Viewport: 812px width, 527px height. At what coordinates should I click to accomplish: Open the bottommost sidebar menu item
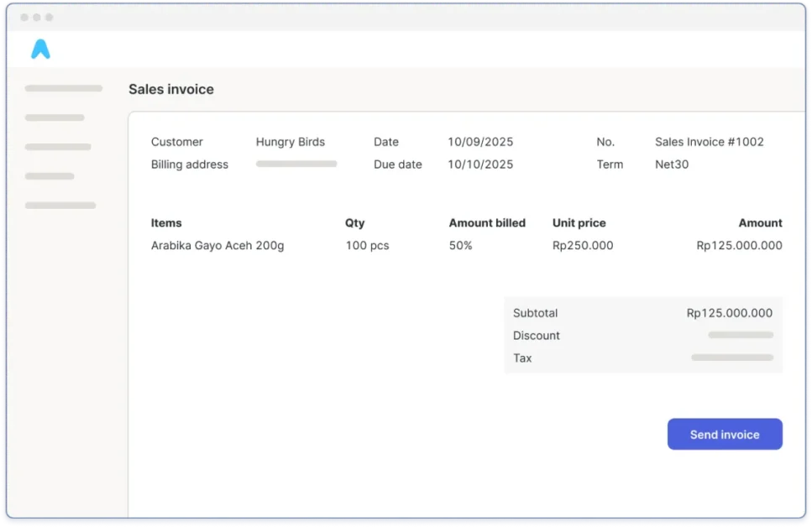pyautogui.click(x=60, y=205)
